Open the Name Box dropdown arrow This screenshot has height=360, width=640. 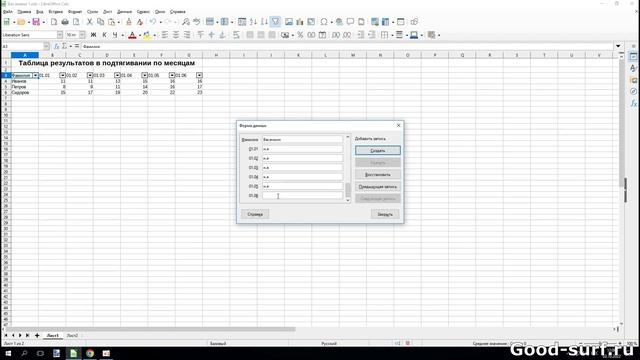click(x=47, y=47)
